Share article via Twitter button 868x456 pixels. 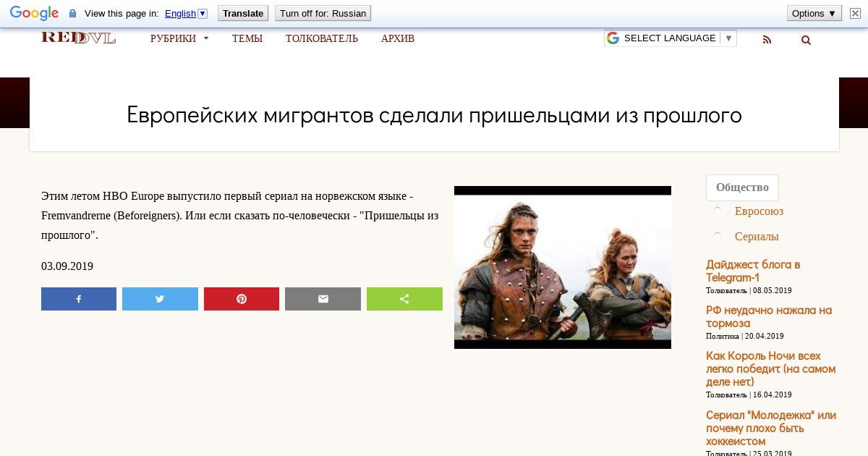(160, 299)
